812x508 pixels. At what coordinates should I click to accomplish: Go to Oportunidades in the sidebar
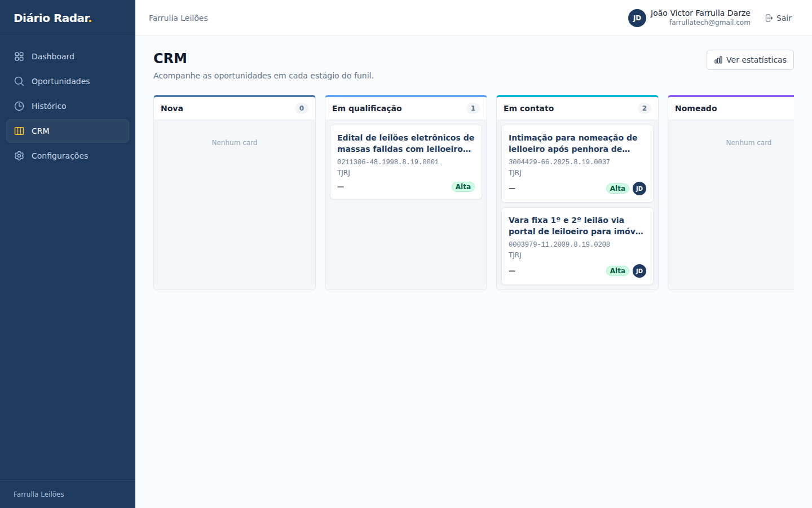pyautogui.click(x=68, y=81)
